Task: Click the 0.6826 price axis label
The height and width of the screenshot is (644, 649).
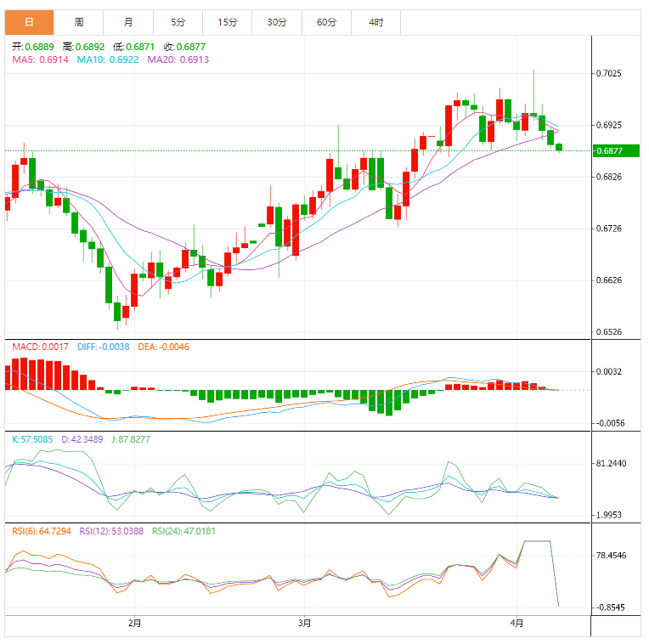Action: 608,177
